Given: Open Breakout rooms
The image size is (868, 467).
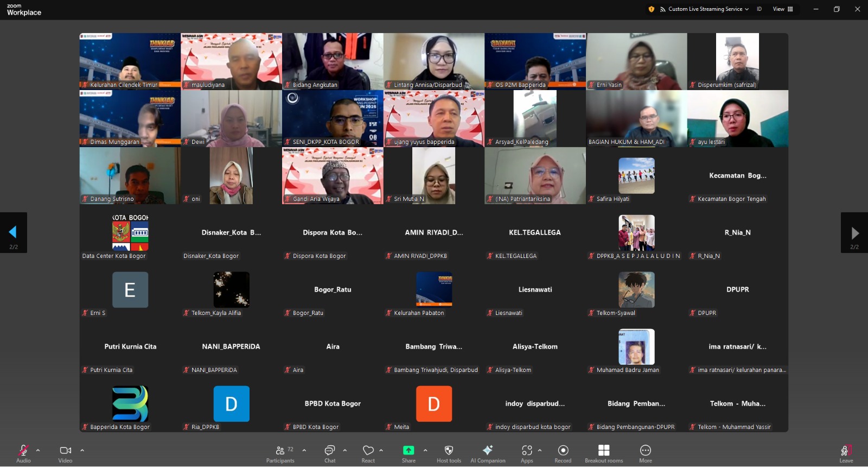Looking at the screenshot, I should coord(604,454).
